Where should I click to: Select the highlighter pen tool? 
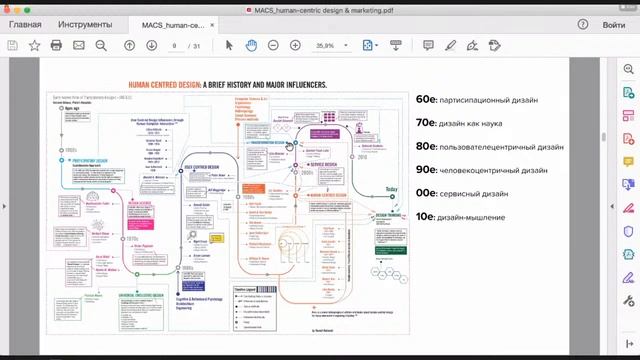click(450, 45)
